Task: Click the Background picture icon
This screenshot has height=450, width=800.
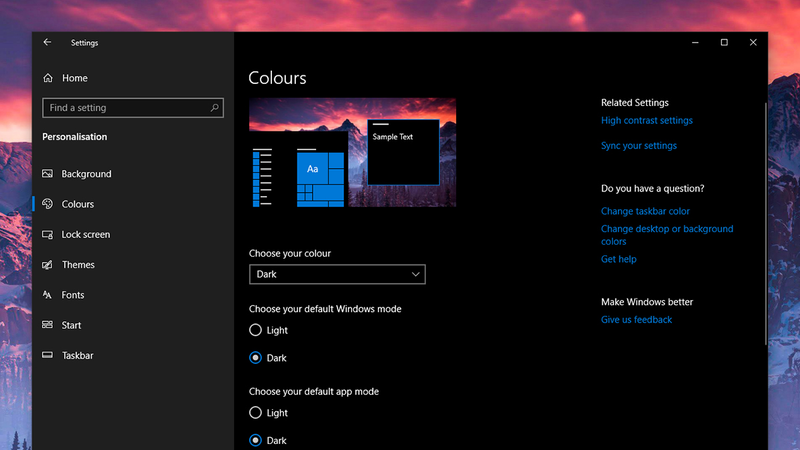Action: [x=47, y=173]
